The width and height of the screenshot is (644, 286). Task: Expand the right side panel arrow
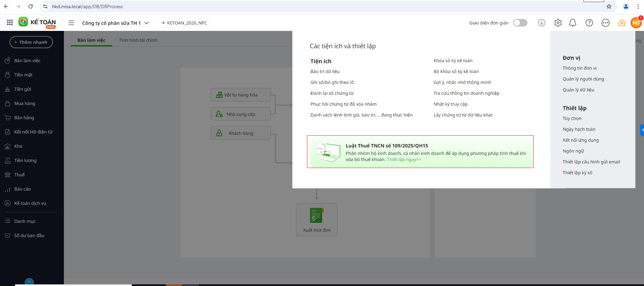coord(642,130)
